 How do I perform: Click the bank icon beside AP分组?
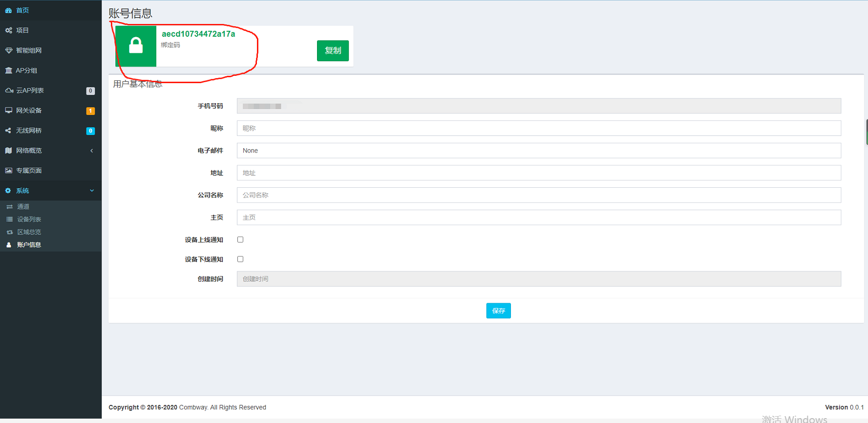pos(8,70)
